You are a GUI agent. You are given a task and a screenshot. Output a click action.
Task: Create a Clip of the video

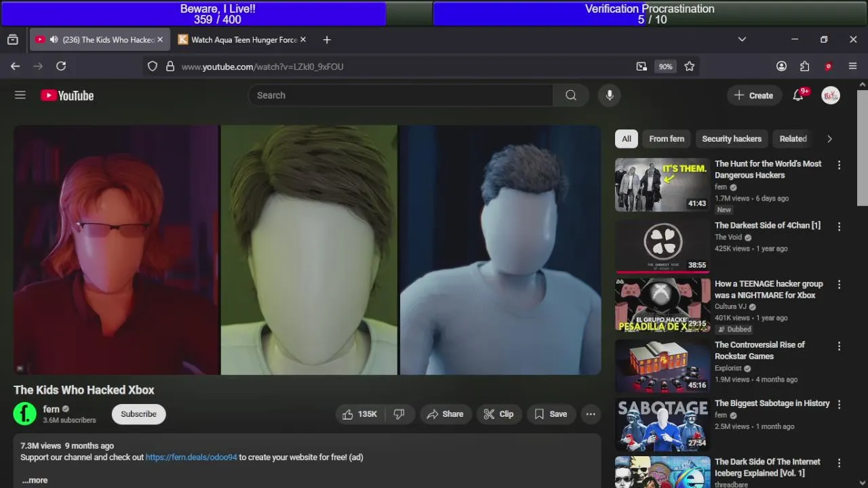498,414
